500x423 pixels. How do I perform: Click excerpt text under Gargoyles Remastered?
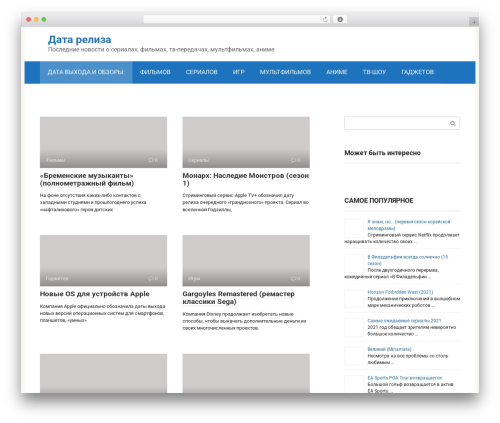pos(244,321)
